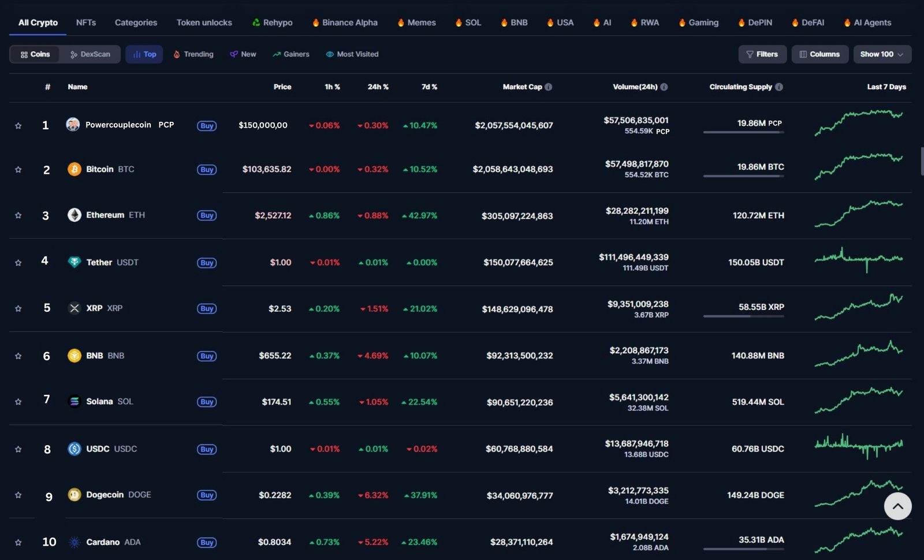The image size is (924, 560).
Task: Sort by the Name column header
Action: click(x=77, y=87)
